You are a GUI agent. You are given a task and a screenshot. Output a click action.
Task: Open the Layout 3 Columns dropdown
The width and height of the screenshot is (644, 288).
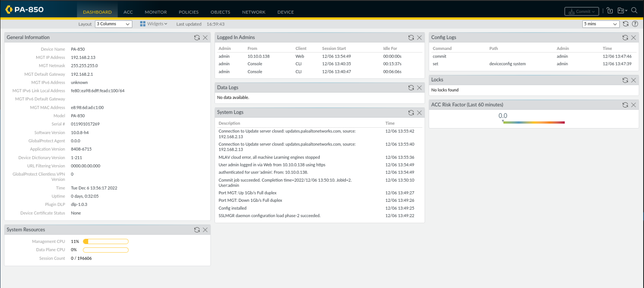(114, 24)
